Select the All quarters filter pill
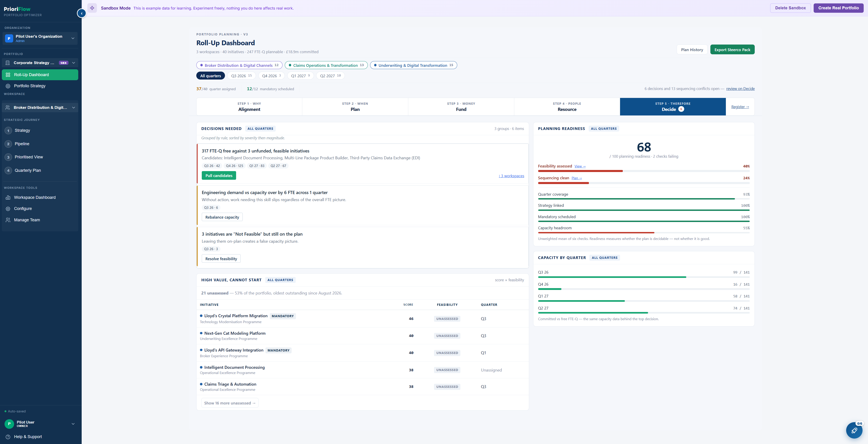Image resolution: width=868 pixels, height=444 pixels. 211,76
